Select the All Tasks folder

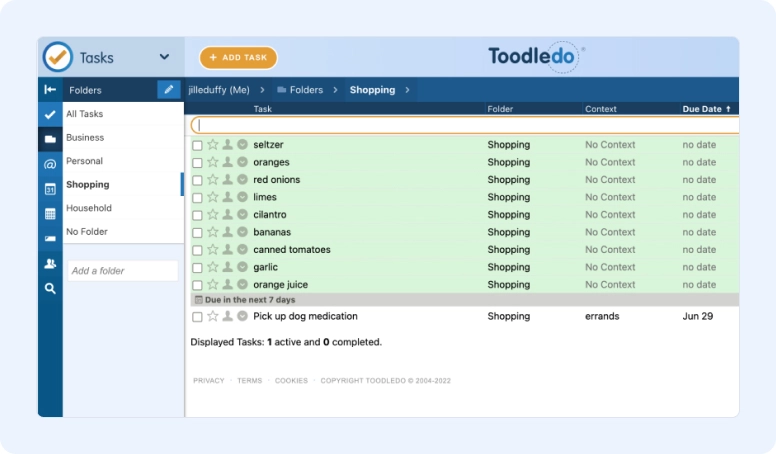point(85,114)
